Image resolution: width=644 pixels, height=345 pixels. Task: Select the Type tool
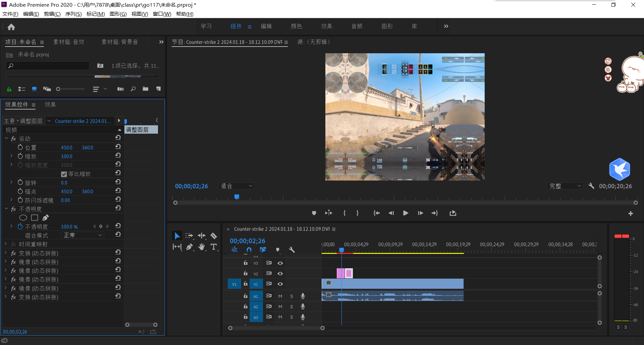click(x=214, y=247)
